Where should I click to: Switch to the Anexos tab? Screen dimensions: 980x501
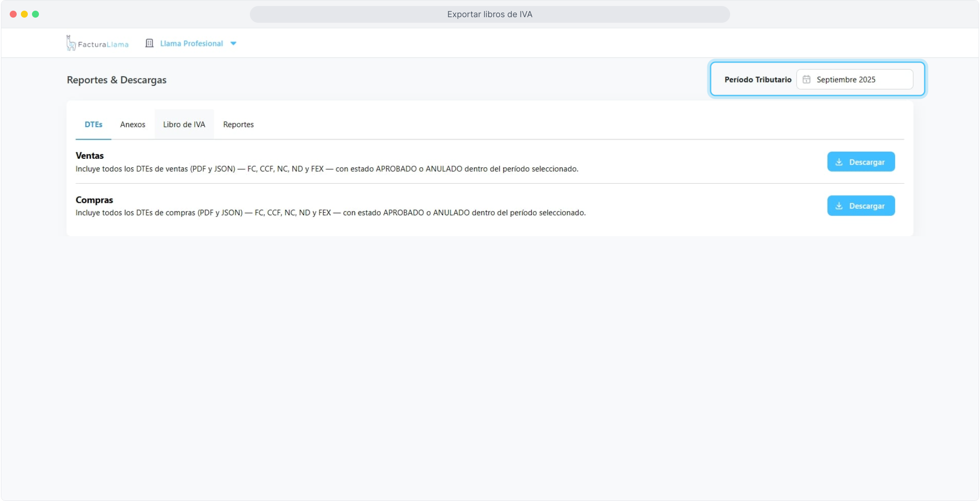click(x=133, y=124)
